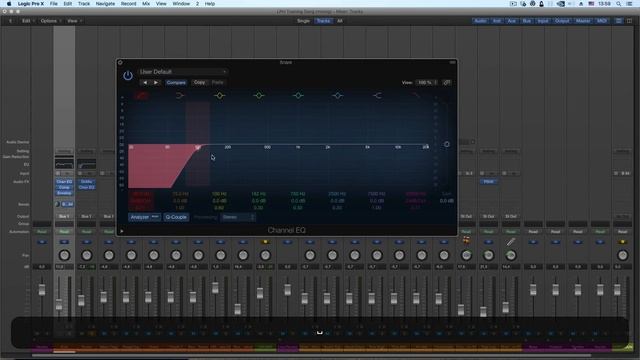Open the User Default preset dropdown
Viewport: 640px width, 360px height.
[x=183, y=72]
